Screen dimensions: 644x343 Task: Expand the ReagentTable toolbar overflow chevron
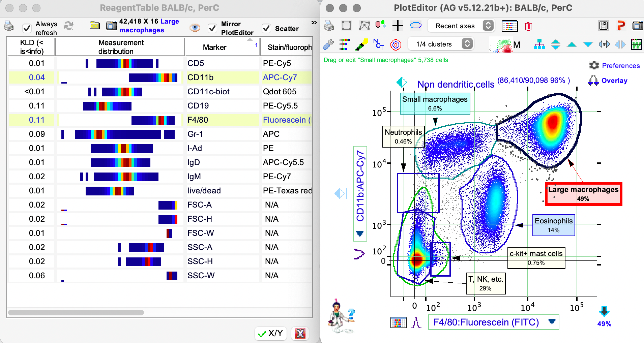point(314,23)
